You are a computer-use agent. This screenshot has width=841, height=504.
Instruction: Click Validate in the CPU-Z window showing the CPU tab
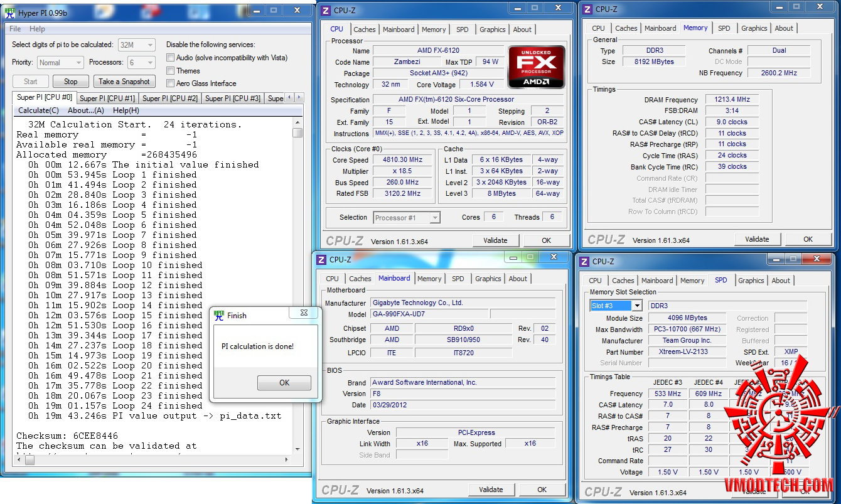496,240
